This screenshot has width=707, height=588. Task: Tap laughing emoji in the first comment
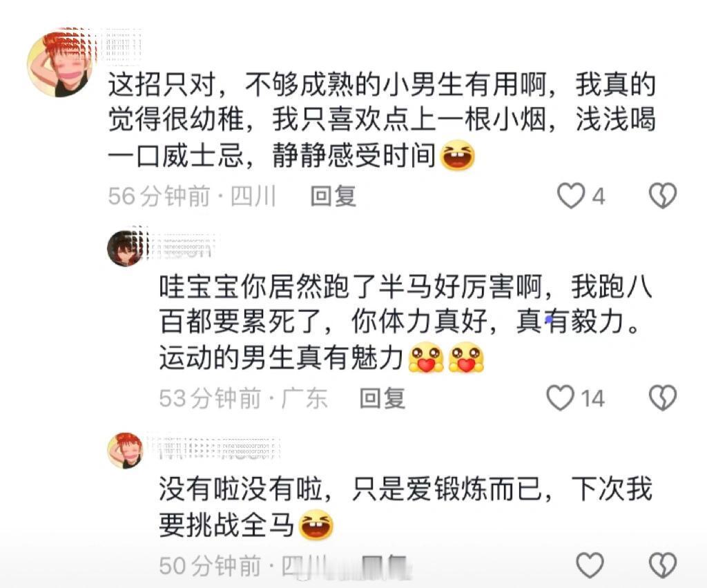click(x=456, y=155)
